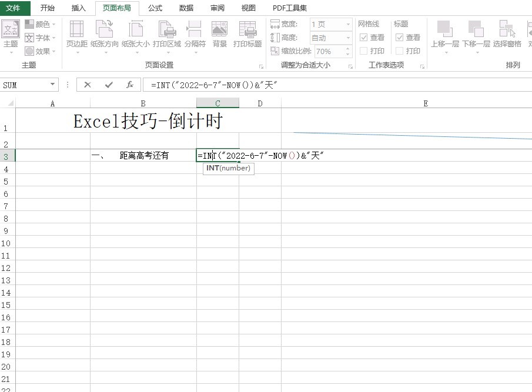Select column A header
This screenshot has height=392, width=532.
click(x=52, y=103)
